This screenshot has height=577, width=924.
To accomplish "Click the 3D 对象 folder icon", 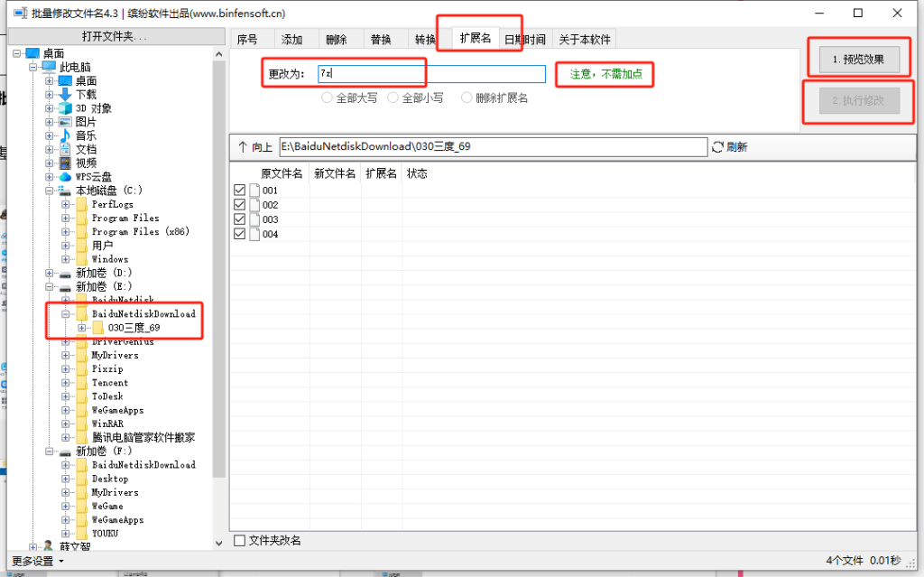I will [65, 108].
